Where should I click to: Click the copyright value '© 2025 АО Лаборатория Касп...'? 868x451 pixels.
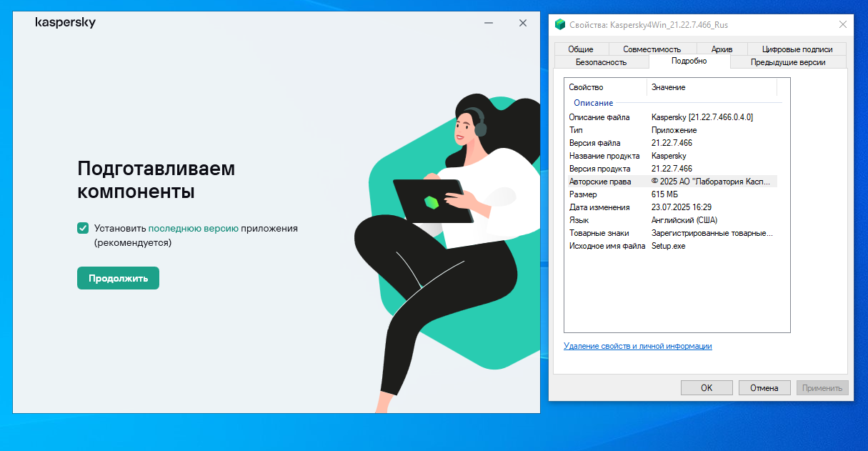pyautogui.click(x=712, y=182)
